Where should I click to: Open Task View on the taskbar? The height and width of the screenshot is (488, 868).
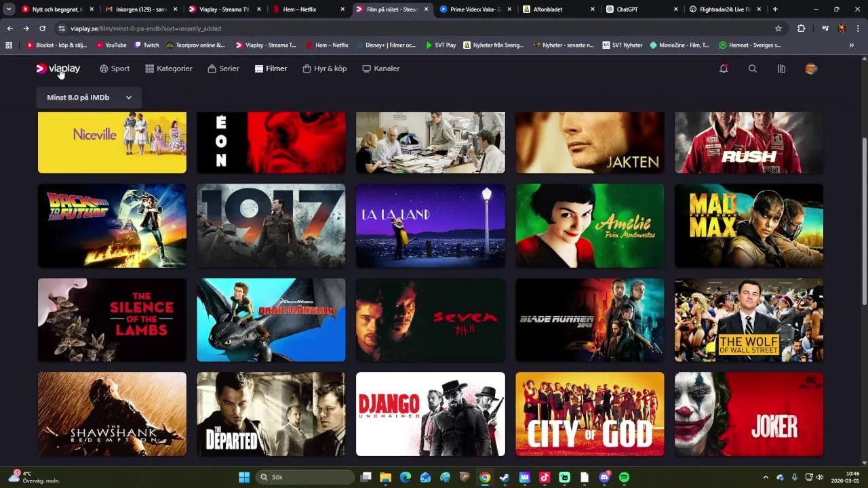366,477
